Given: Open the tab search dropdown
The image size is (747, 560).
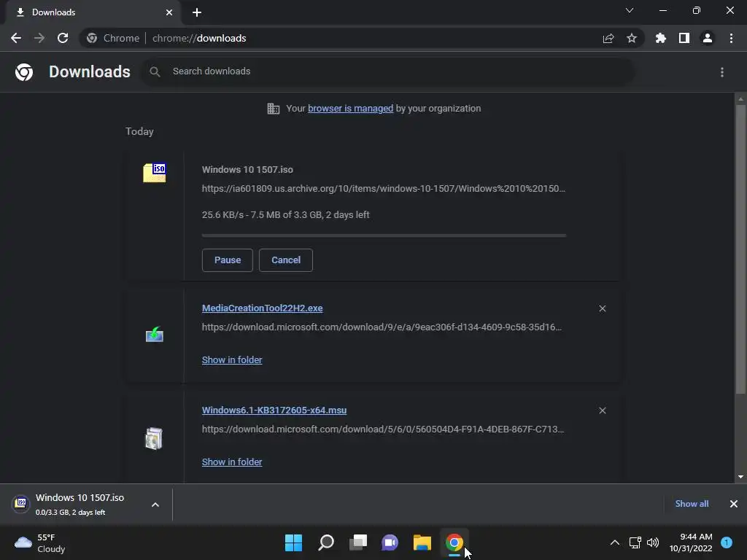Looking at the screenshot, I should [x=630, y=10].
